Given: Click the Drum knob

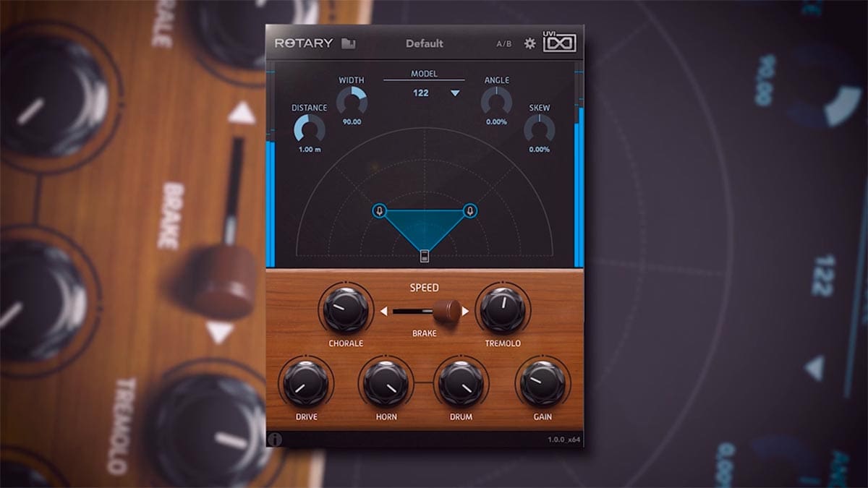Looking at the screenshot, I should tap(461, 382).
